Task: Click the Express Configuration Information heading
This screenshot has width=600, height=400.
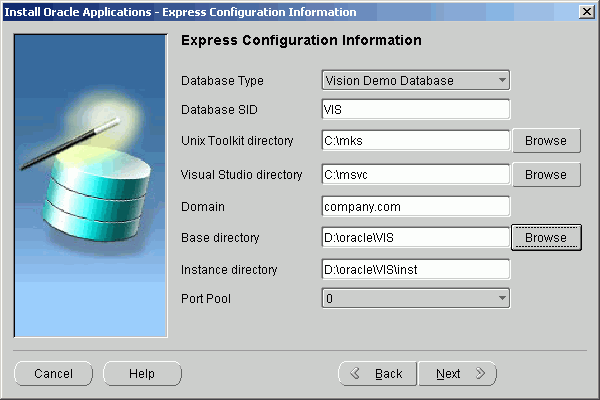Action: 301,40
